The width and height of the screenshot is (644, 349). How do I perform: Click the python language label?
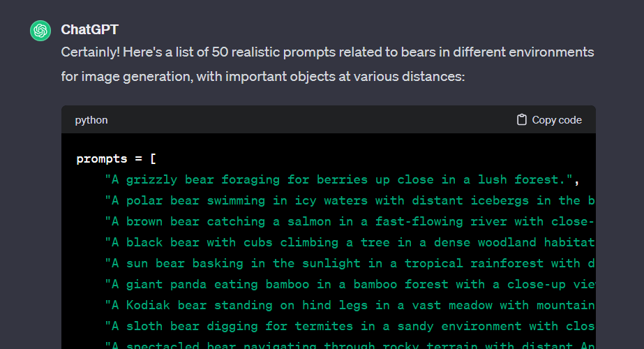pyautogui.click(x=91, y=120)
